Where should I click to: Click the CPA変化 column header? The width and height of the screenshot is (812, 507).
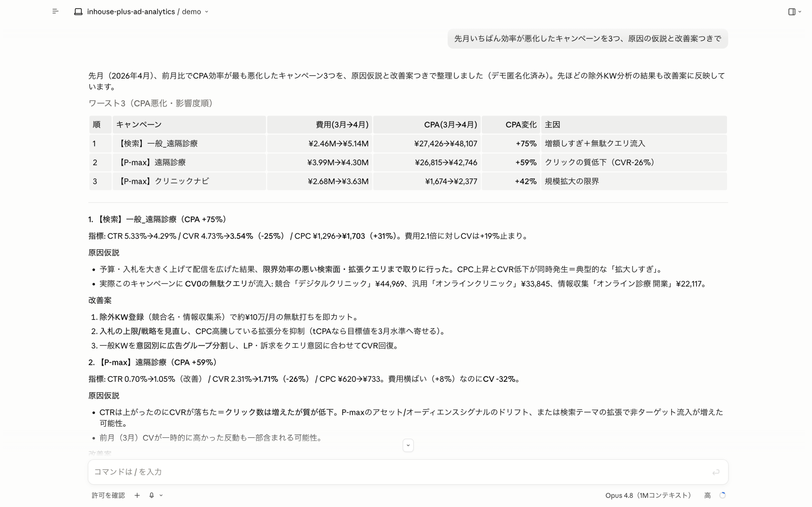point(511,125)
